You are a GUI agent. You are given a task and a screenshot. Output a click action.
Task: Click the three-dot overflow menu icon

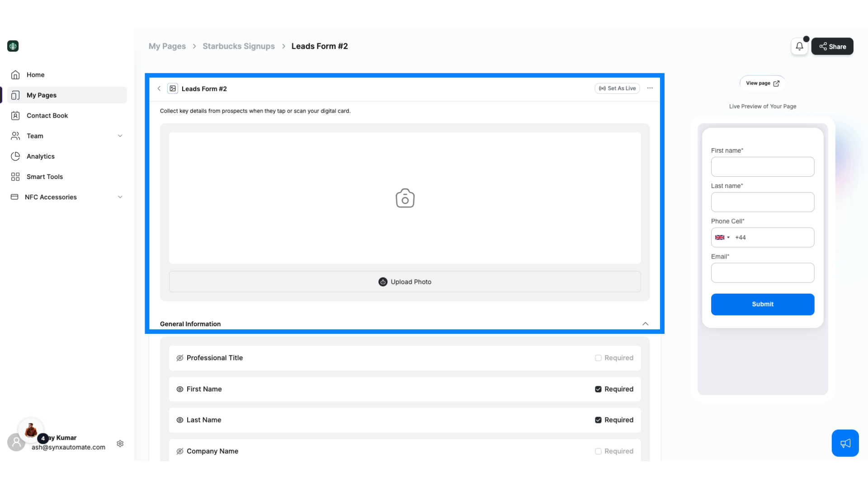(650, 88)
